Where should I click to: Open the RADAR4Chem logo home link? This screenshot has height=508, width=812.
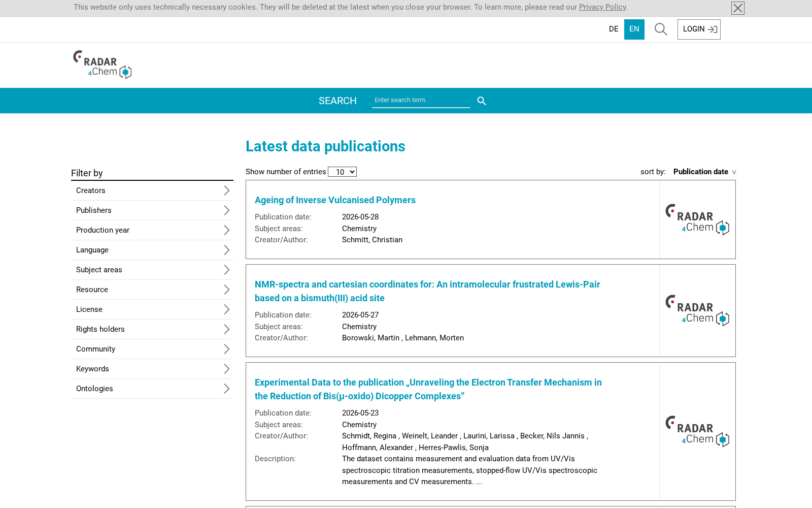[103, 65]
